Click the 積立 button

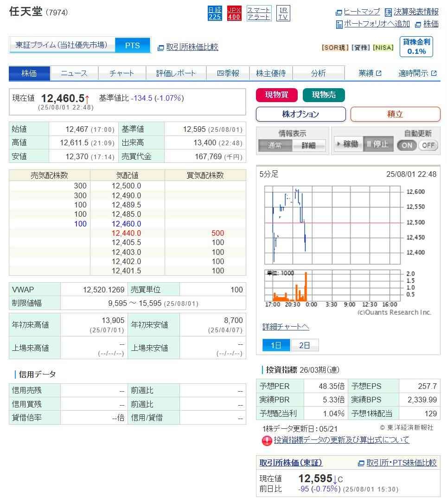pos(395,114)
